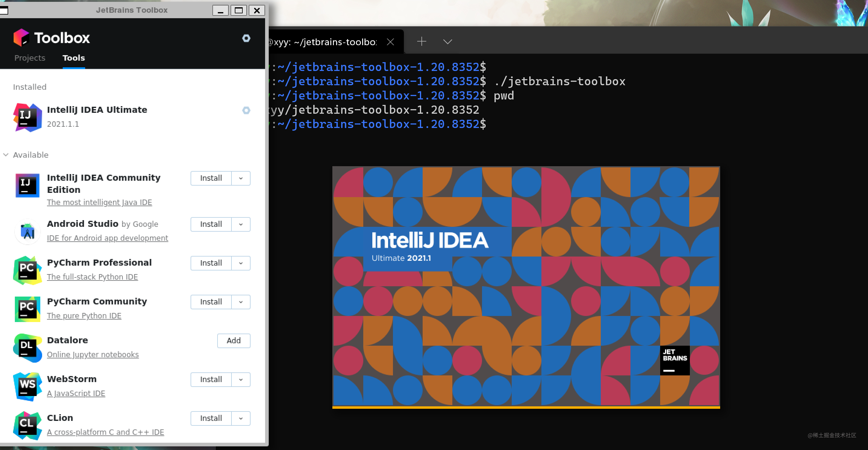Open a new terminal tab with the plus button

pyautogui.click(x=421, y=42)
